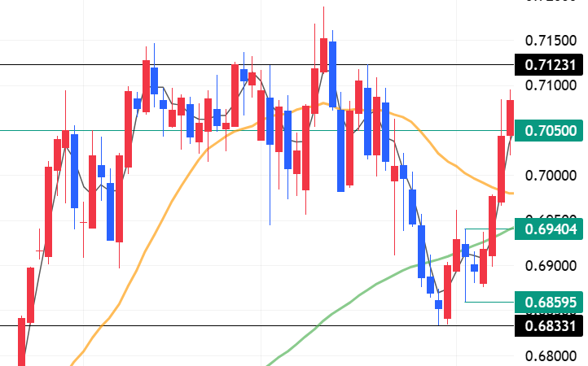Click the black 0.71231 price label

tap(551, 64)
